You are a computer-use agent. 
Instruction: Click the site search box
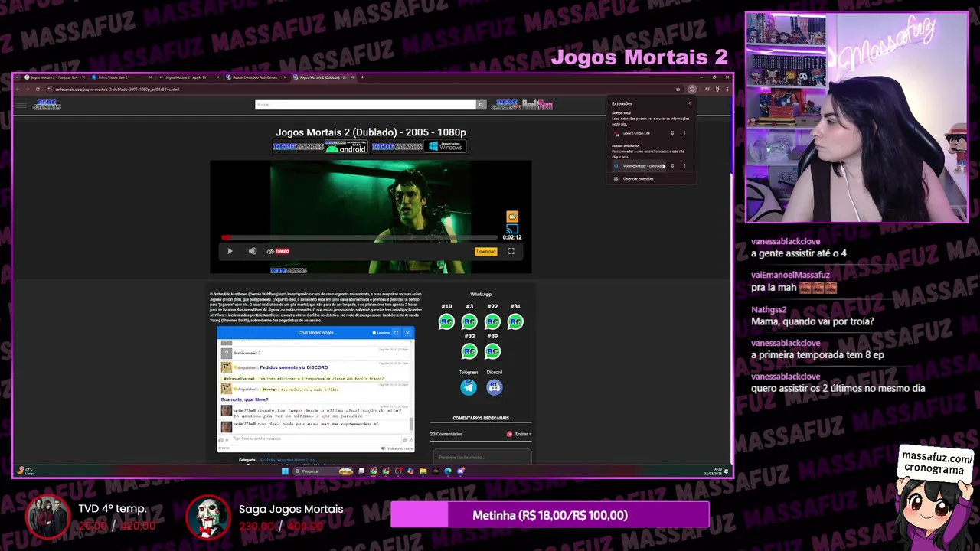[x=366, y=105]
